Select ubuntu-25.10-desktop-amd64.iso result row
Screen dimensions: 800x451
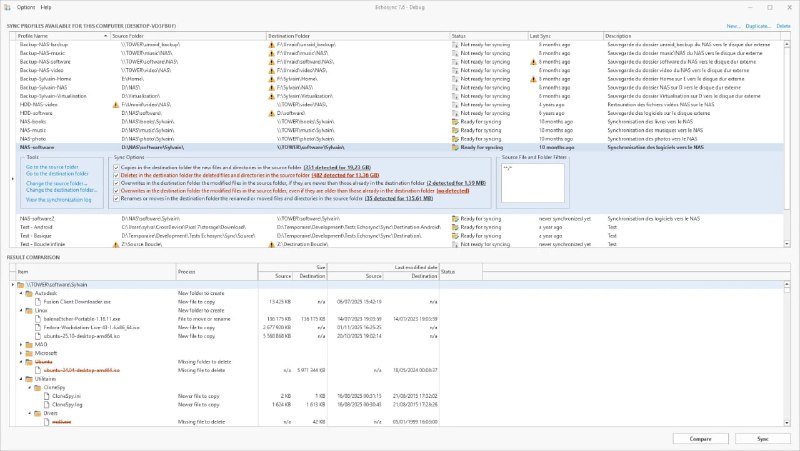point(400,336)
